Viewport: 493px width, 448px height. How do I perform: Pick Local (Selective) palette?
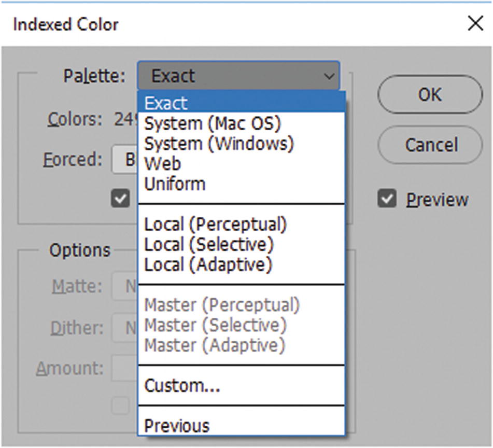click(x=209, y=244)
